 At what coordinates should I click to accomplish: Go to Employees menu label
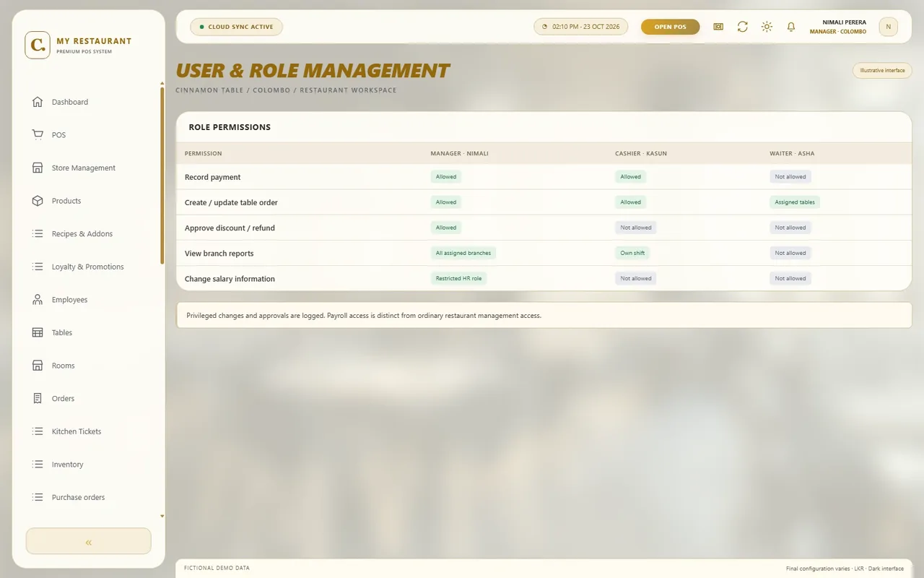click(x=69, y=300)
